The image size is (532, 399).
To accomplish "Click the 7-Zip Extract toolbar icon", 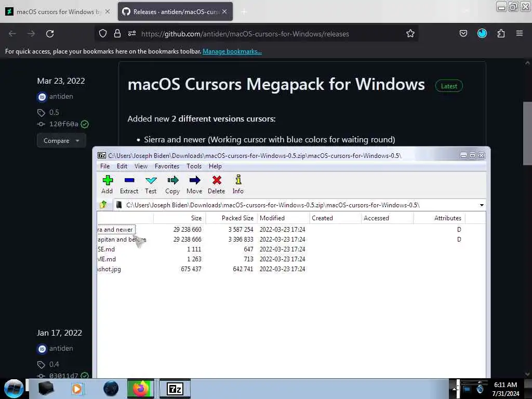I will click(x=129, y=184).
